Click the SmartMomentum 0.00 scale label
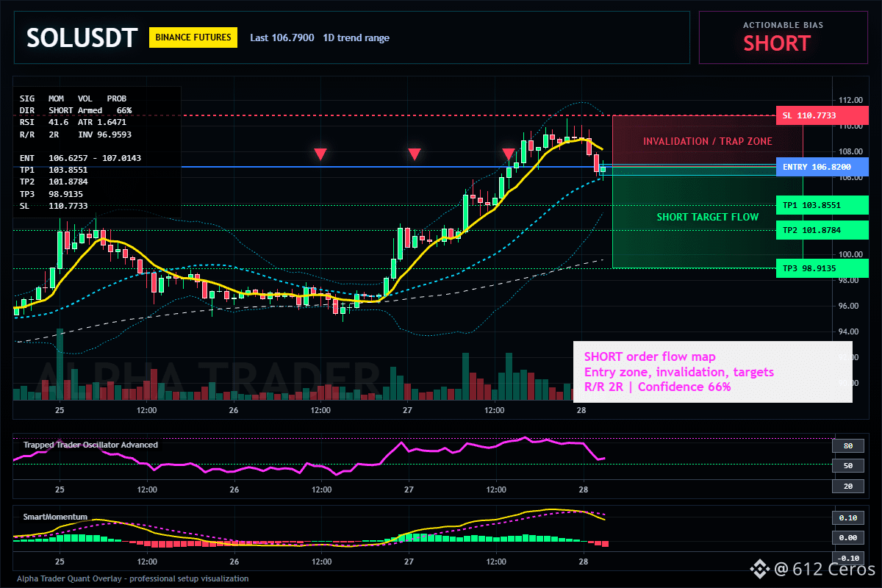This screenshot has width=882, height=588. pyautogui.click(x=847, y=538)
